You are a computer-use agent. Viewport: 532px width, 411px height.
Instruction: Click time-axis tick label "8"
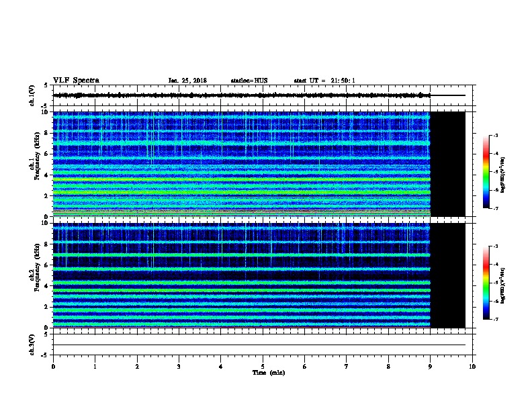388,367
